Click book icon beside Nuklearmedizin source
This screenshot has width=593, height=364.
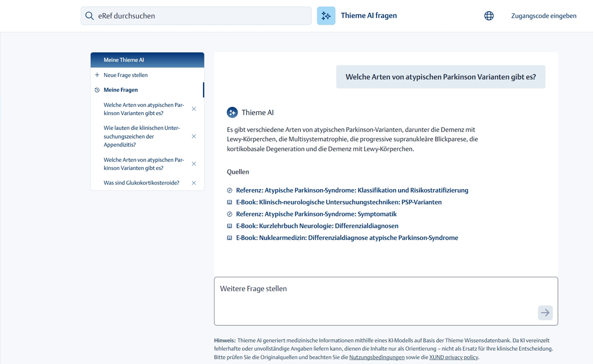coord(230,238)
